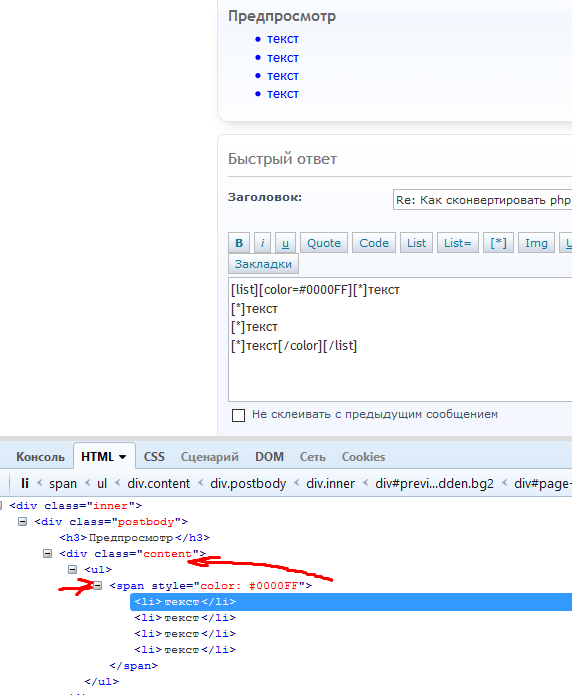Click the bold B formatting button

(x=239, y=243)
